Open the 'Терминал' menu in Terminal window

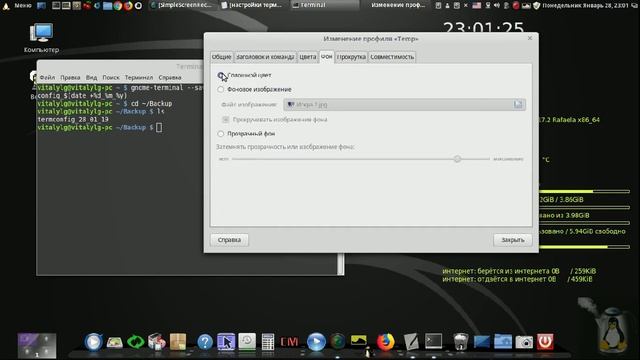[139, 77]
